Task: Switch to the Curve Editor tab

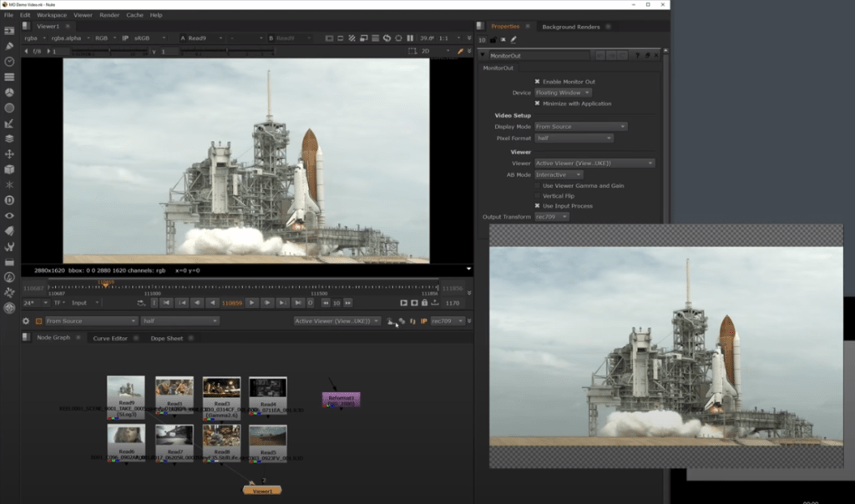Action: (x=110, y=338)
